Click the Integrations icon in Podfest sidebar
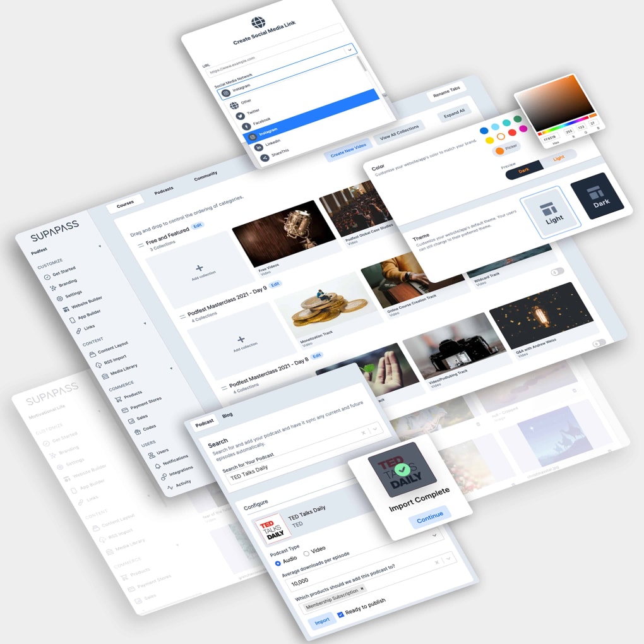Image resolution: width=644 pixels, height=644 pixels. (164, 477)
